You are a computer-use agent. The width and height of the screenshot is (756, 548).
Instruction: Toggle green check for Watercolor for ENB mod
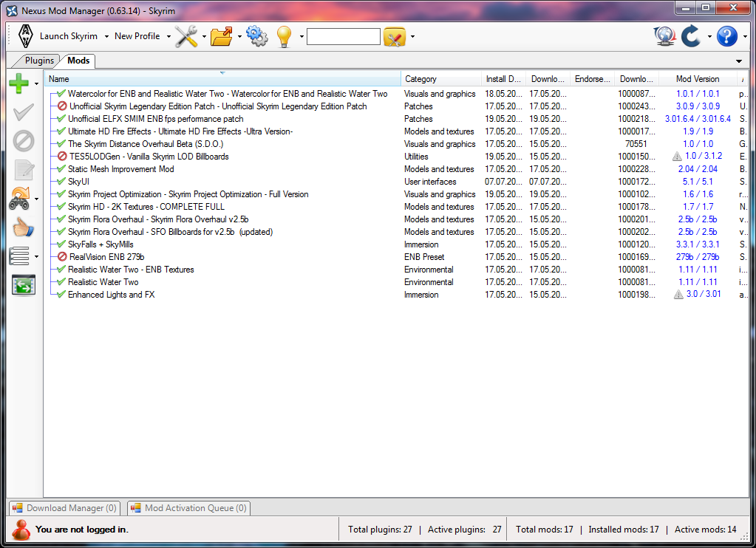pos(61,94)
